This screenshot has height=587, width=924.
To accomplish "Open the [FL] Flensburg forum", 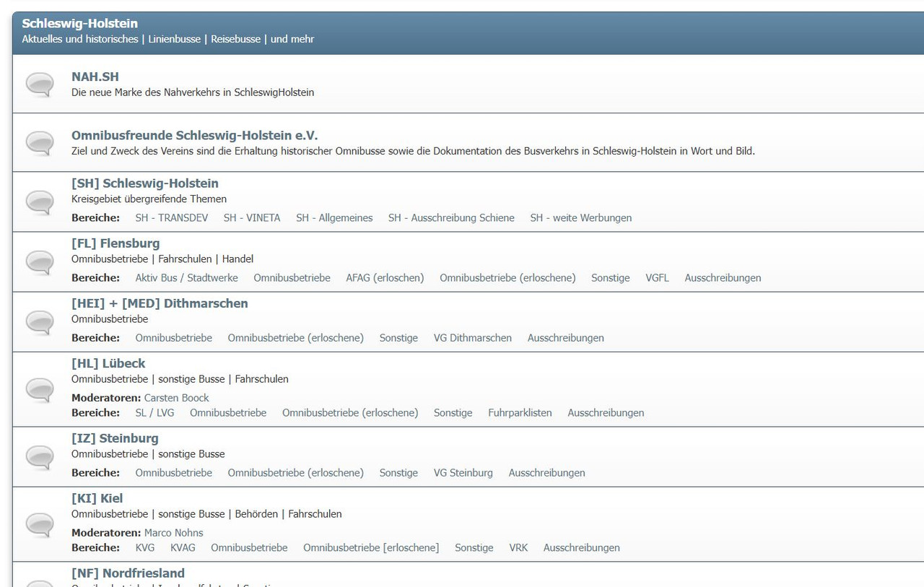I will 115,243.
